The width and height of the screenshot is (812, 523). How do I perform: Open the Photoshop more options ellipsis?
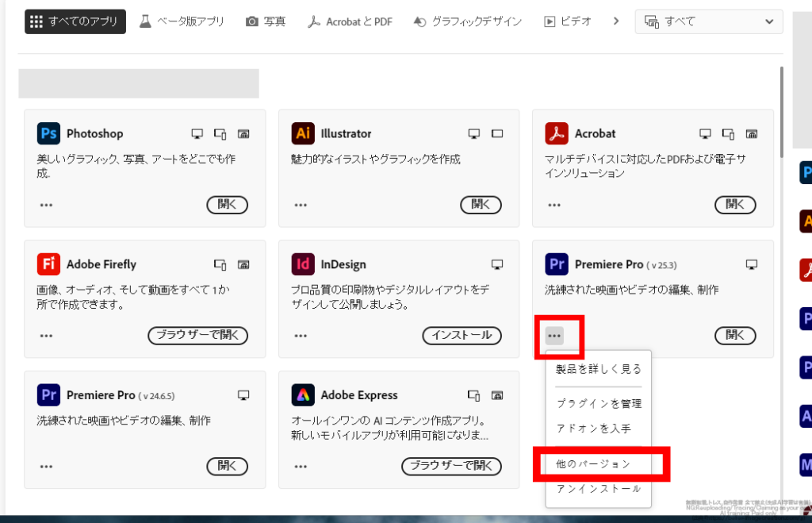tap(46, 205)
